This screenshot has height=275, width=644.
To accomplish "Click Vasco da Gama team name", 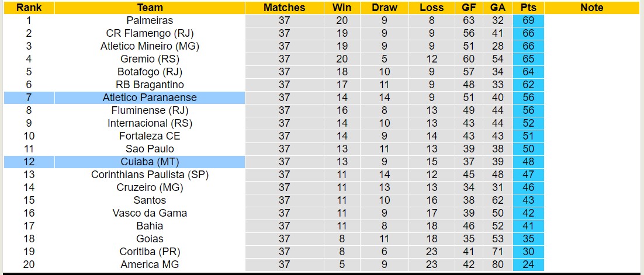I will (x=150, y=213).
